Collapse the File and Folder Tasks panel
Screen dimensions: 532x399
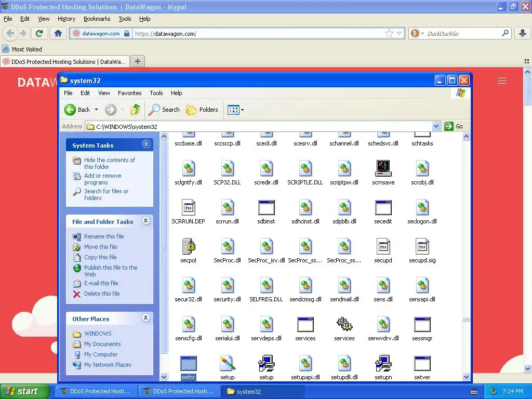tap(146, 221)
